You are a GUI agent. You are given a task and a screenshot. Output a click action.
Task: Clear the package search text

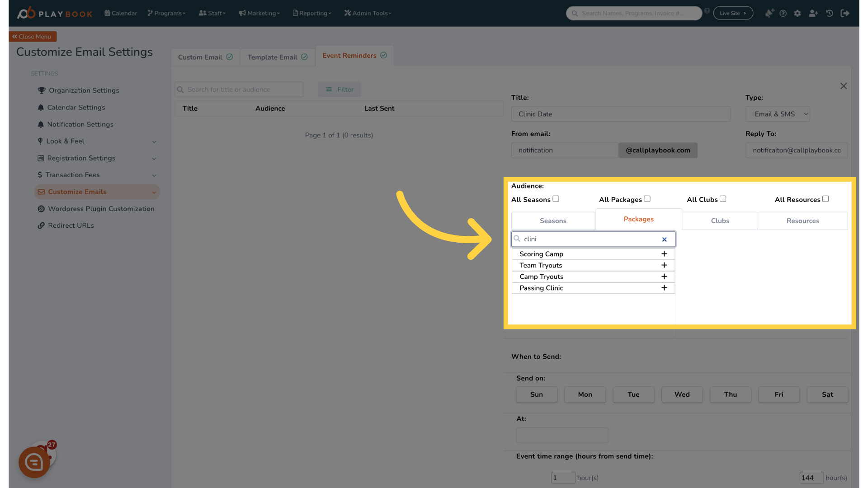click(665, 239)
